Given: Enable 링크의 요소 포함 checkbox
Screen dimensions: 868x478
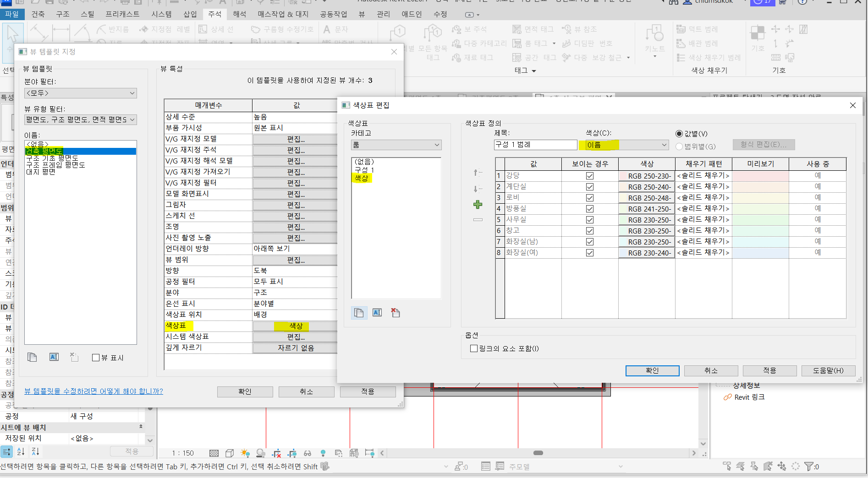Looking at the screenshot, I should click(x=474, y=348).
